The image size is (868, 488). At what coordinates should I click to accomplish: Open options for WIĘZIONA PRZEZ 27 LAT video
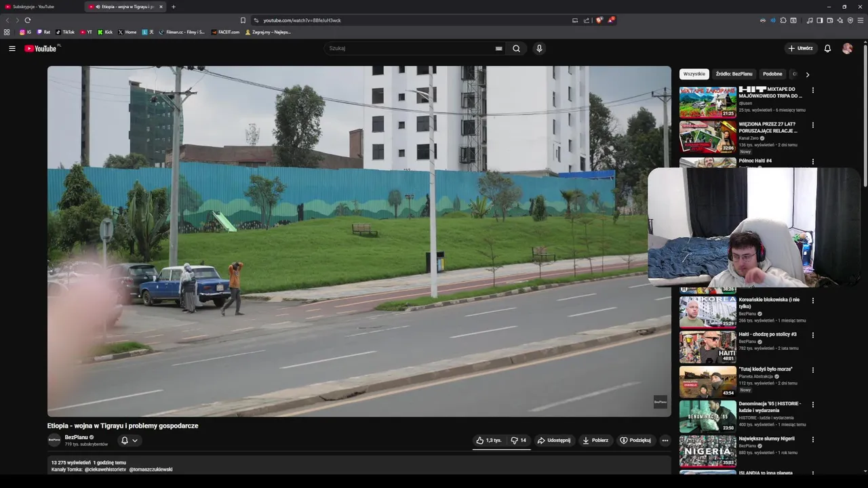tap(812, 125)
